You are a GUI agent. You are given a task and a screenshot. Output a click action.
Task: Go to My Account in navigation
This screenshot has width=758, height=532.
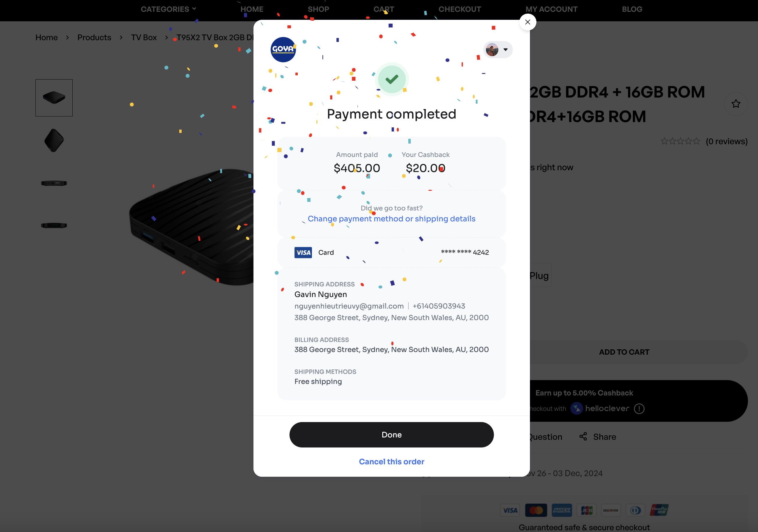pyautogui.click(x=552, y=9)
